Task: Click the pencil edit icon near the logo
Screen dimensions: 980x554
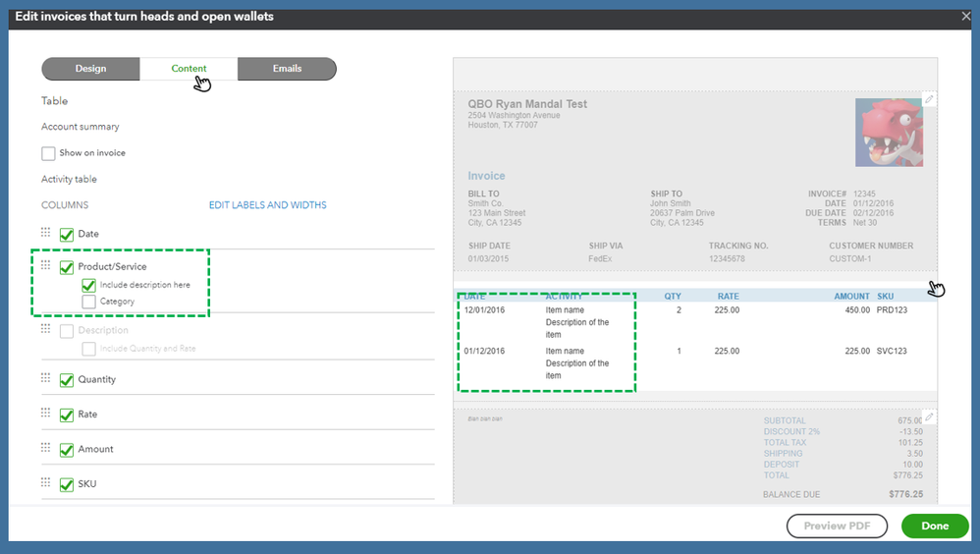Action: pyautogui.click(x=929, y=99)
